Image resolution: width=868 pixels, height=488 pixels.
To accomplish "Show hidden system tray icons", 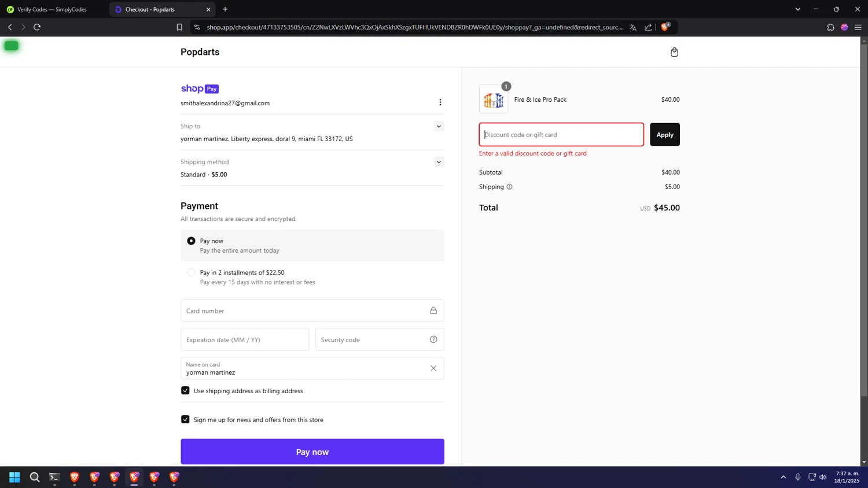I will (x=784, y=477).
